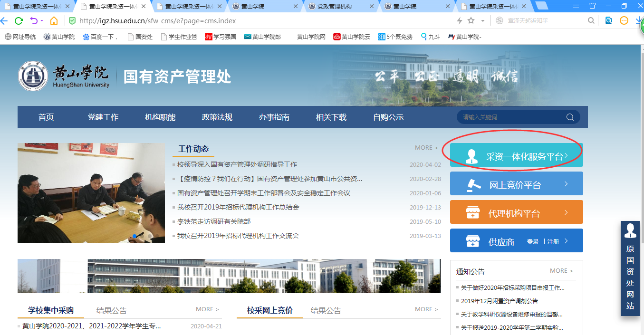Screen dimensions: 644x335
Task: Click the gavel icon for 网上竞价平台
Action: coord(472,184)
